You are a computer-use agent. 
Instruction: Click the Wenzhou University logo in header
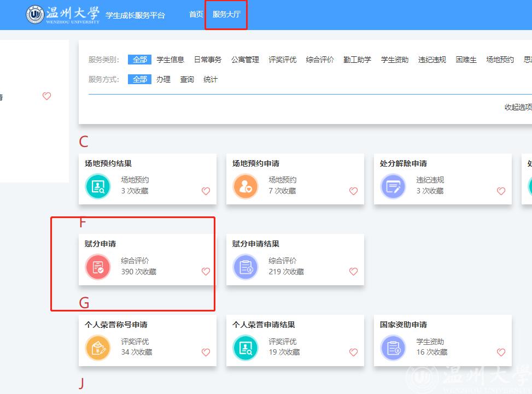(x=63, y=15)
